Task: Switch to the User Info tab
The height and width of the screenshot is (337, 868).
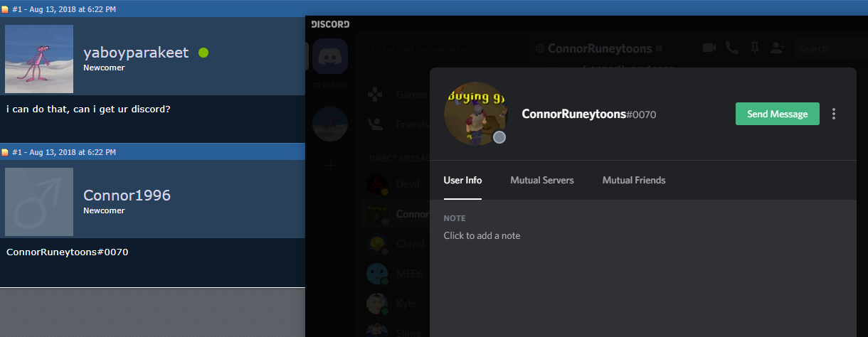Action: tap(462, 180)
